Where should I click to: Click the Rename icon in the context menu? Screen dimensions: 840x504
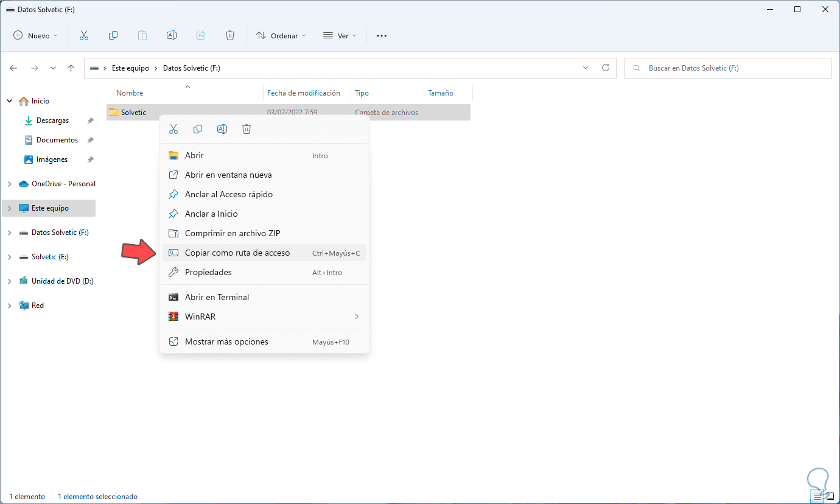tap(222, 129)
